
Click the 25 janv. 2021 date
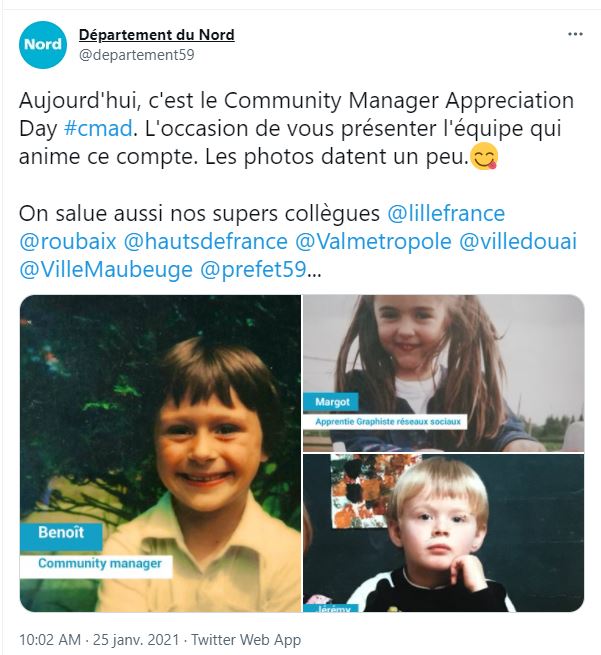[136, 640]
